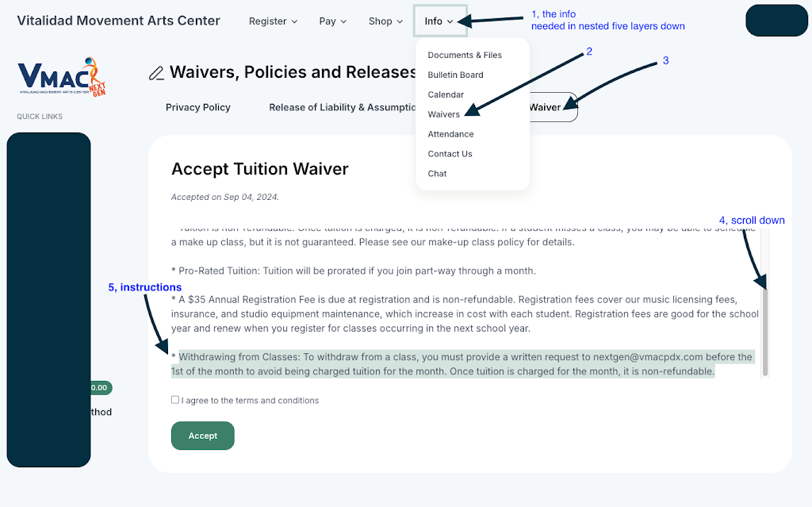Open Bulletin Board menu item
This screenshot has height=507, width=812.
click(x=455, y=75)
